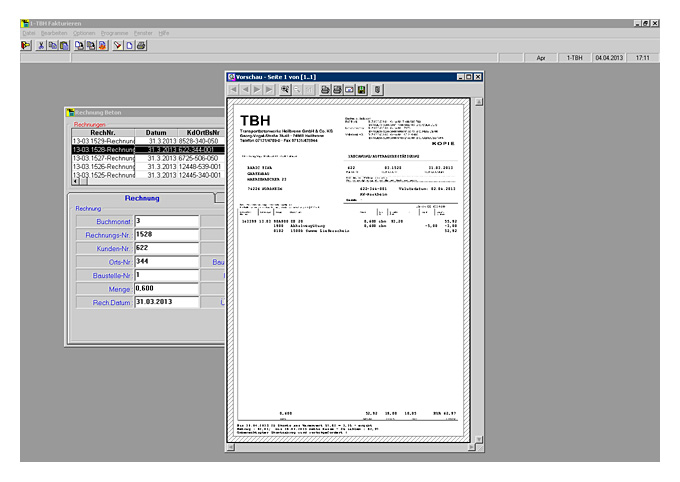Image resolution: width=680 pixels, height=482 pixels.
Task: Click the Baustelle-Nr. input field
Action: pos(167,275)
